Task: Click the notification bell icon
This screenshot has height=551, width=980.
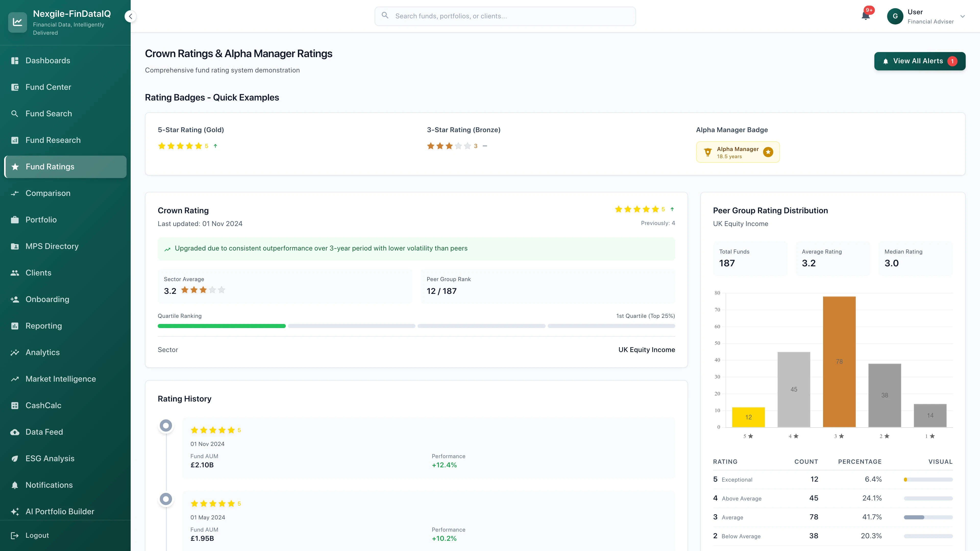Action: point(865,16)
